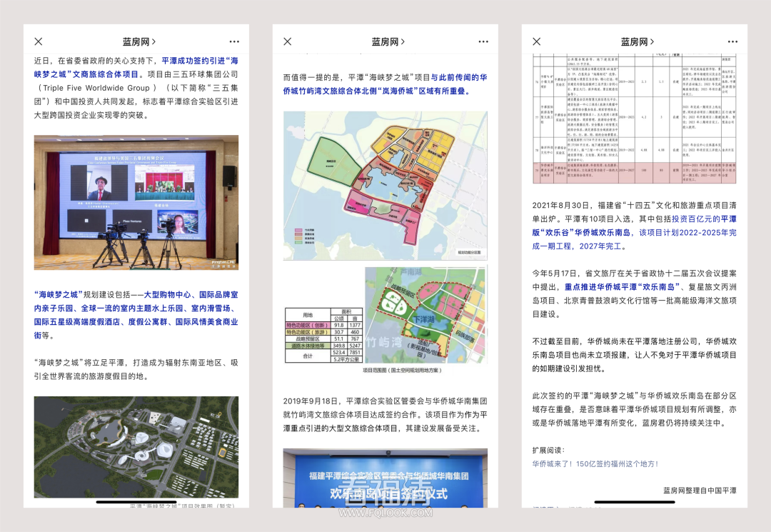Open the aerial rendering of 海峡梦之城

[136, 448]
